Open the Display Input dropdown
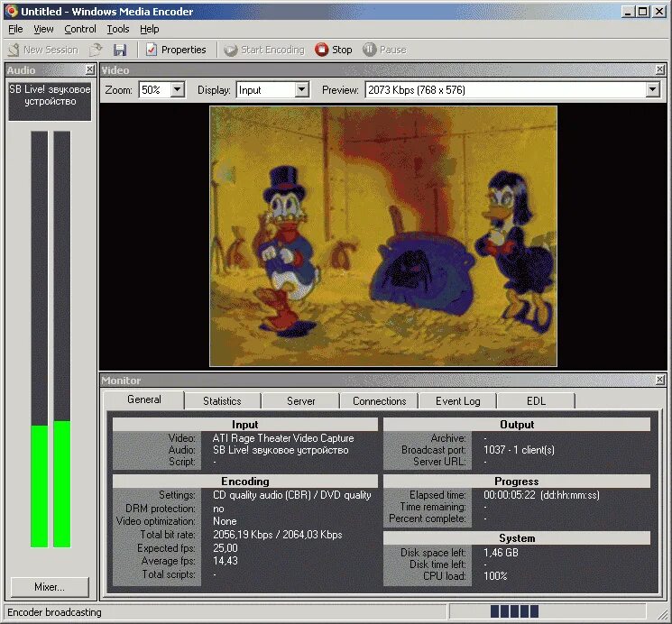Viewport: 672px width, 624px height. [301, 90]
